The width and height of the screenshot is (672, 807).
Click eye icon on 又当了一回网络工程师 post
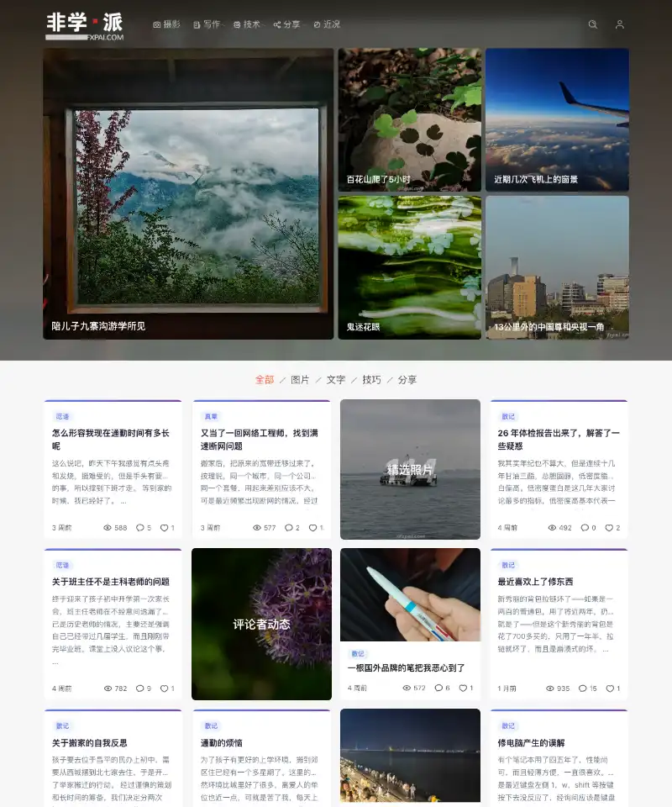(x=257, y=528)
